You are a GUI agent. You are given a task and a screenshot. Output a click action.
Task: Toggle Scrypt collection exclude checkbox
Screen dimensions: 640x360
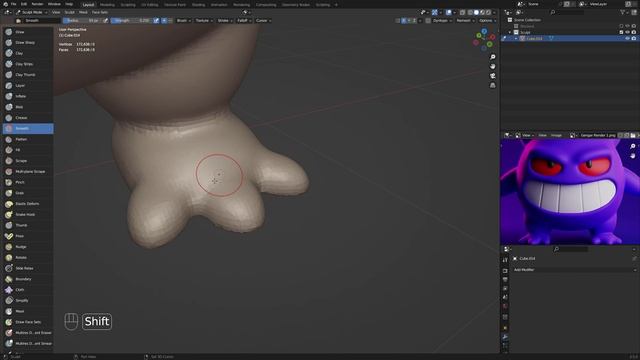click(x=621, y=32)
